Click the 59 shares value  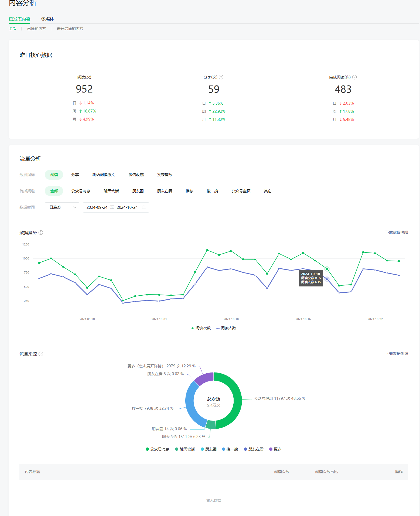coord(214,89)
